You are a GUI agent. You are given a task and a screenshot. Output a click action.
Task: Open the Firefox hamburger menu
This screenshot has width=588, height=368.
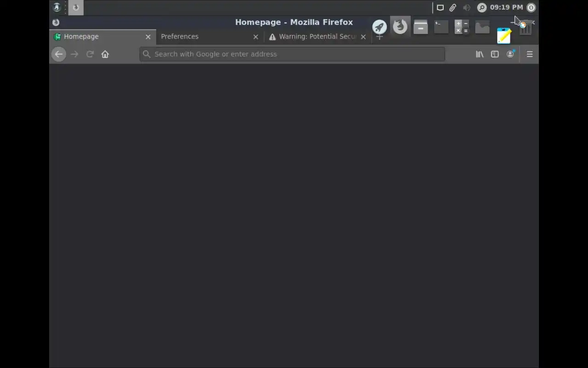pos(530,54)
